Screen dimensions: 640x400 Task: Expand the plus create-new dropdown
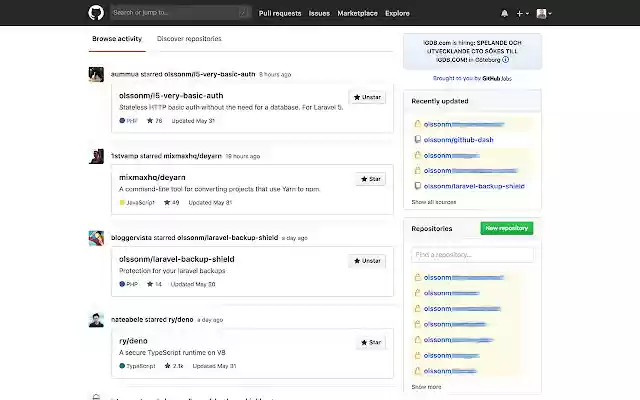point(523,13)
